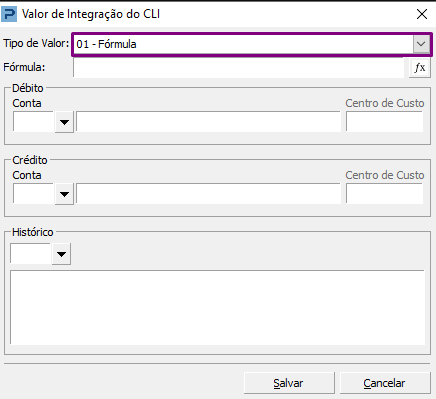The height and width of the screenshot is (399, 436).
Task: Select the Crédito Centro de Custo field
Action: (385, 193)
